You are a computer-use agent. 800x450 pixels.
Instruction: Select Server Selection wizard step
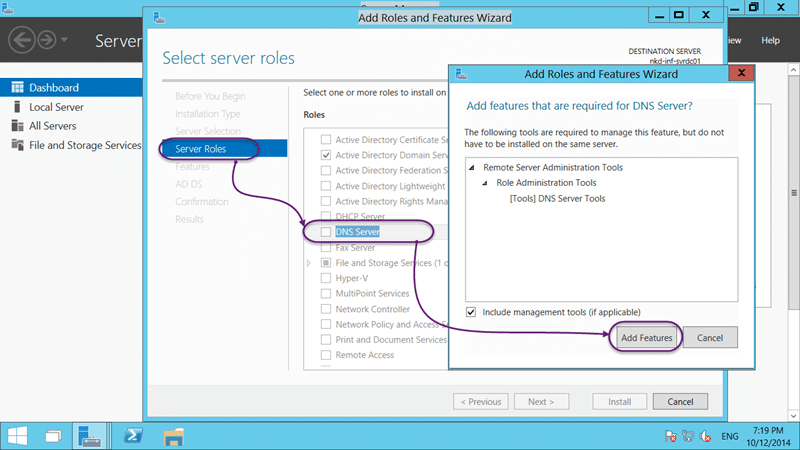pyautogui.click(x=208, y=131)
